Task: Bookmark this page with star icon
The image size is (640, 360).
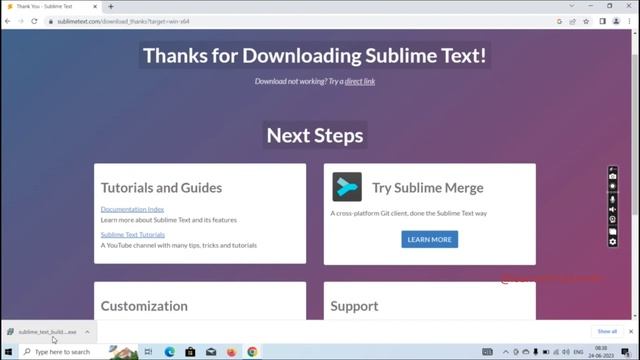Action: click(586, 21)
